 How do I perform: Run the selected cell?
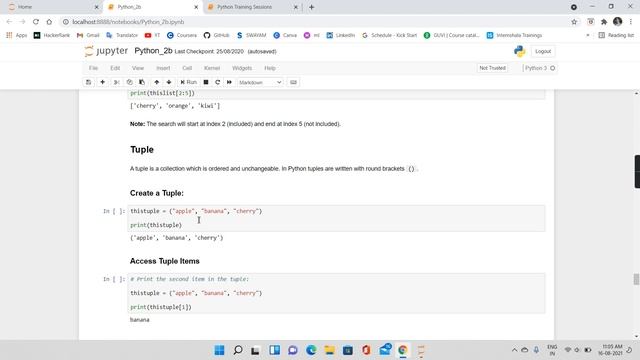(x=189, y=82)
